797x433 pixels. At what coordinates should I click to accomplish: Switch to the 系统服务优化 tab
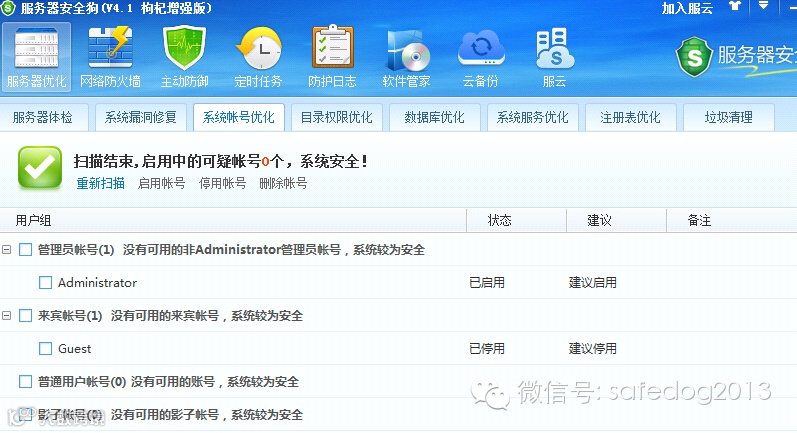(x=533, y=117)
